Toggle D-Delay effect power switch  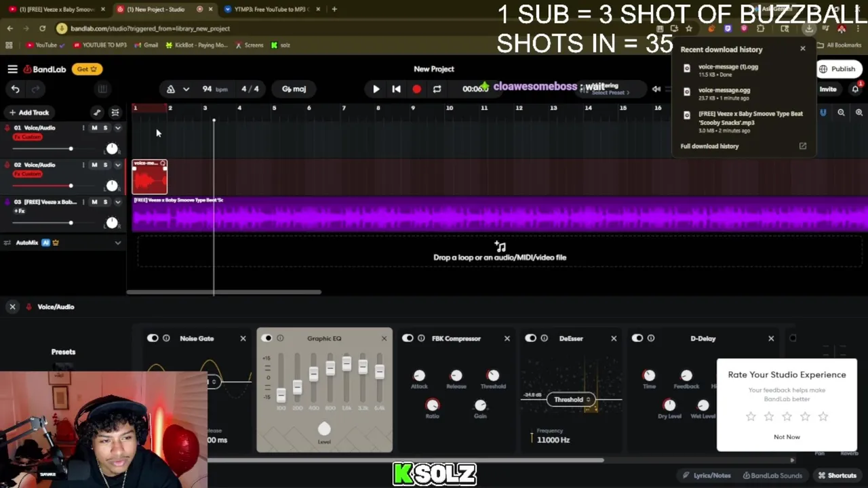[x=637, y=338]
